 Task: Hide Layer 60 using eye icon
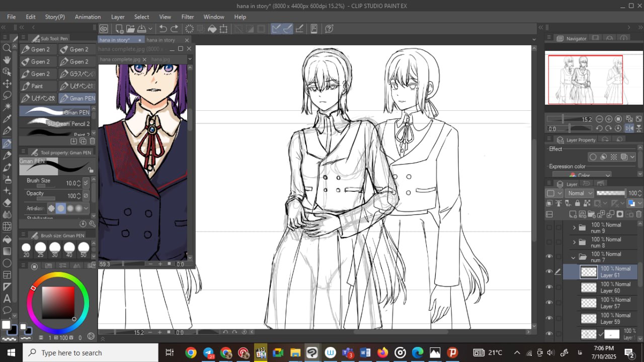pos(549,287)
